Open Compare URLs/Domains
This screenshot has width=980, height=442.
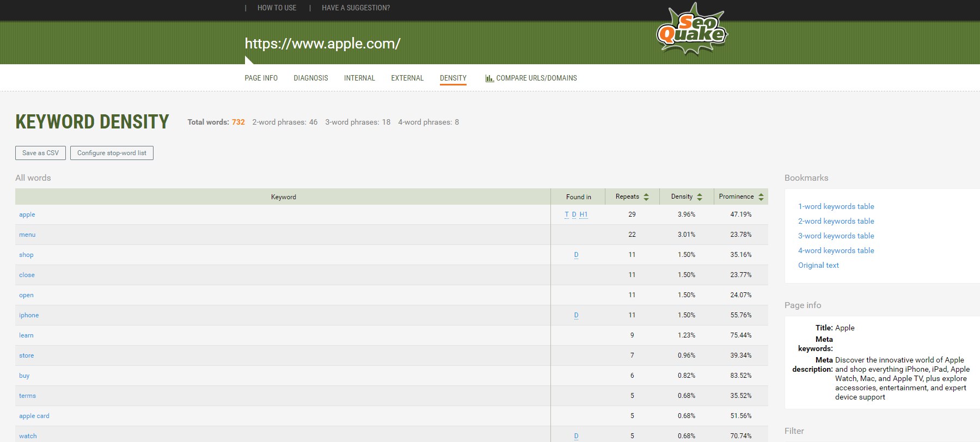click(536, 78)
